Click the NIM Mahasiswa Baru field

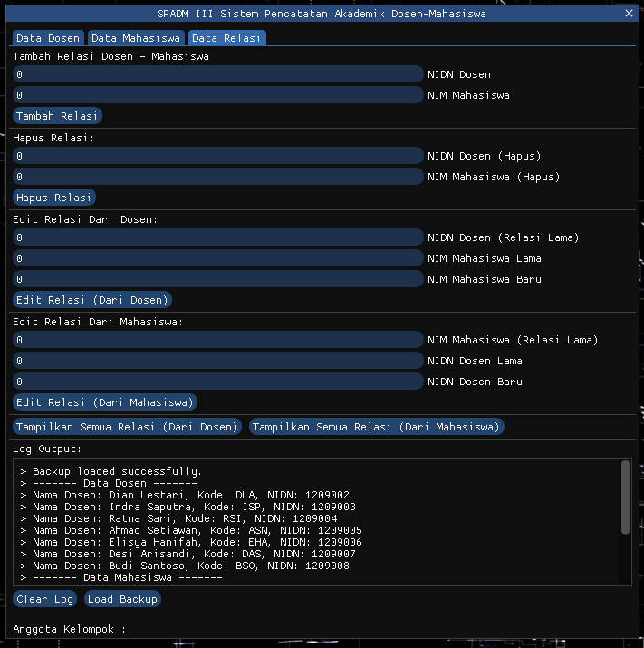(x=218, y=279)
